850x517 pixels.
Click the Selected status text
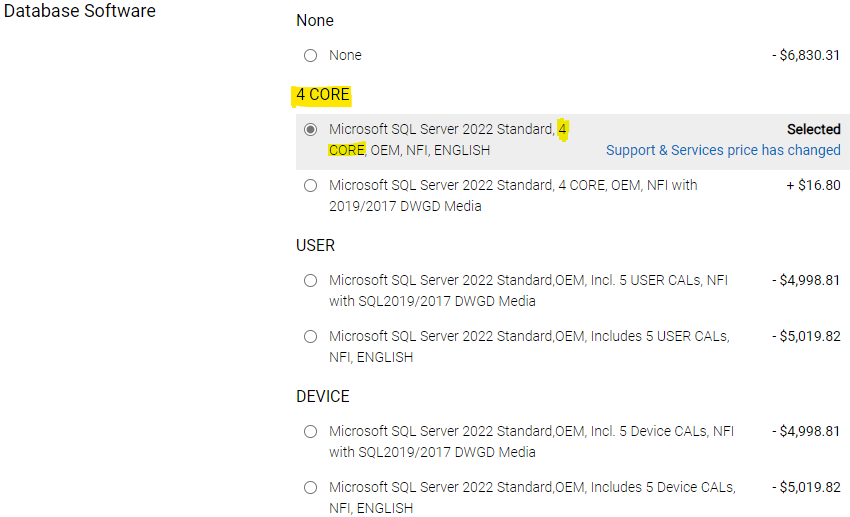[813, 129]
